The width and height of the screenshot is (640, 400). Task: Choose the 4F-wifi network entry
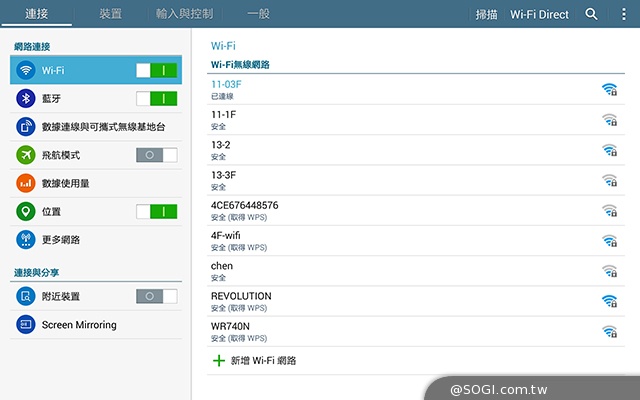point(400,241)
